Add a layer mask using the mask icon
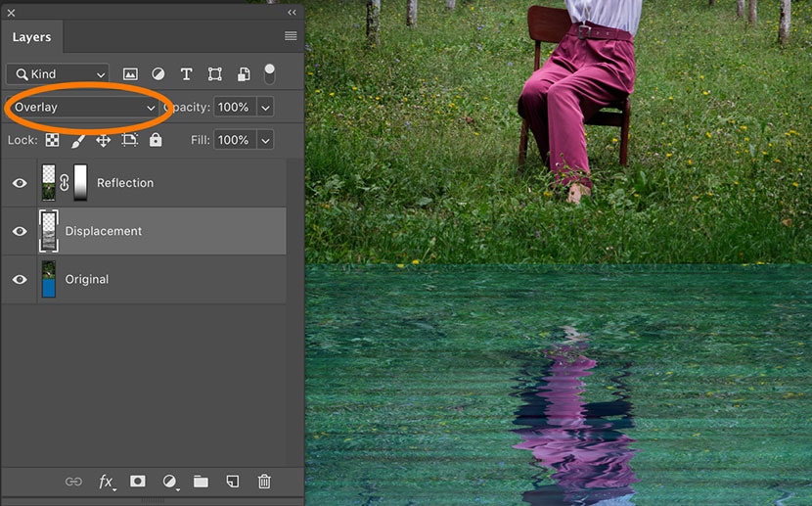 [x=138, y=482]
